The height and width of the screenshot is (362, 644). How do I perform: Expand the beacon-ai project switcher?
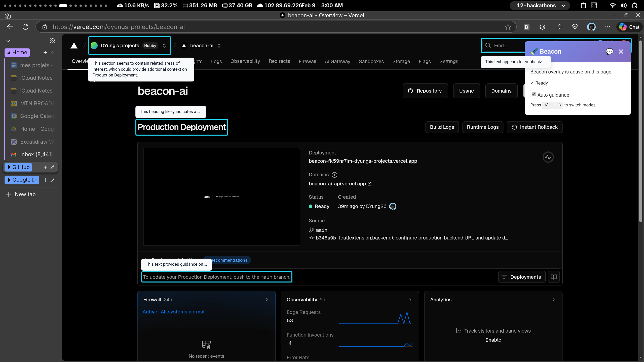click(219, 46)
